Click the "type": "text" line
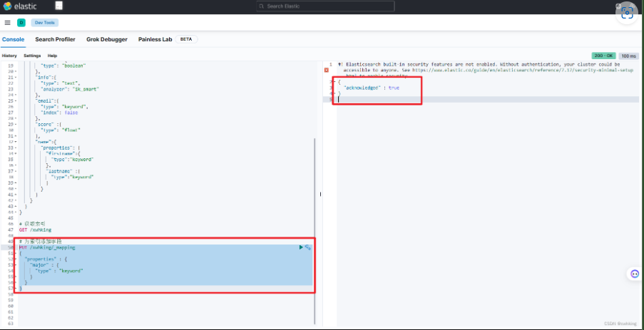The height and width of the screenshot is (330, 644). (x=60, y=83)
